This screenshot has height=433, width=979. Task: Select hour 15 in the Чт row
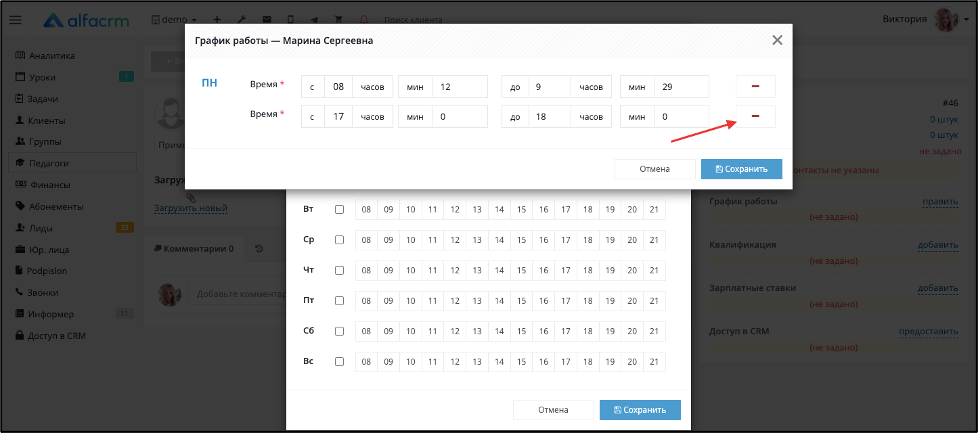click(521, 270)
